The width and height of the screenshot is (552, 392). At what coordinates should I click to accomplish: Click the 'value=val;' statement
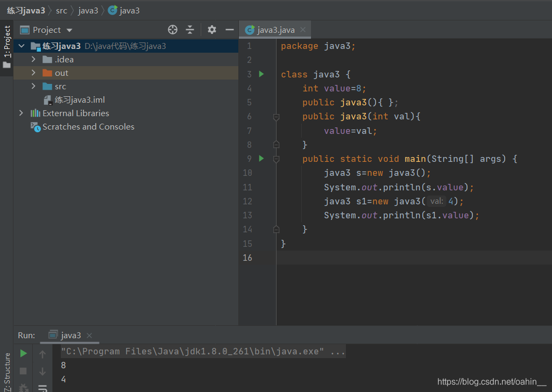tap(350, 131)
